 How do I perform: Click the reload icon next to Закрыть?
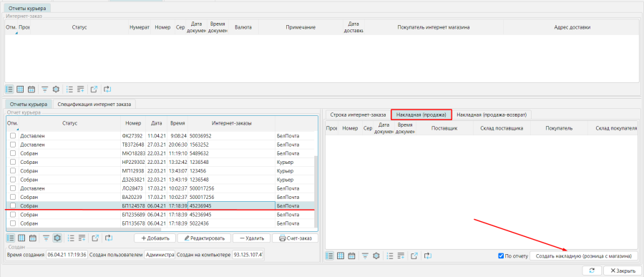click(x=592, y=271)
